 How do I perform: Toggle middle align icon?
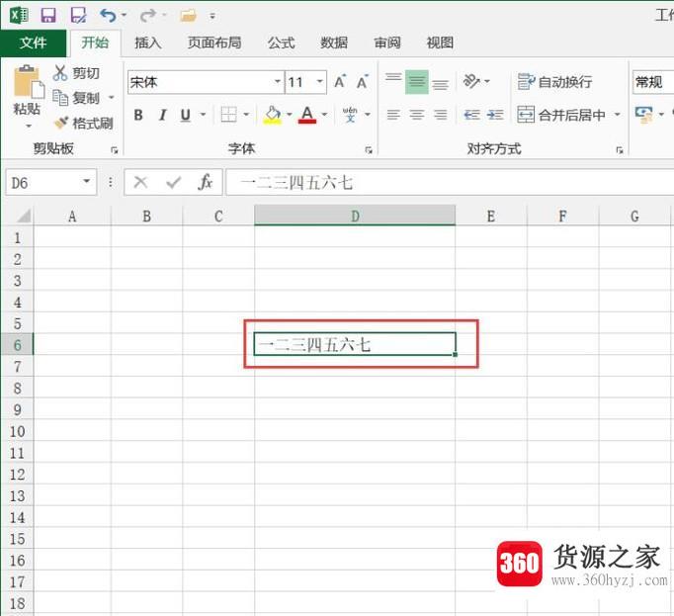click(416, 81)
